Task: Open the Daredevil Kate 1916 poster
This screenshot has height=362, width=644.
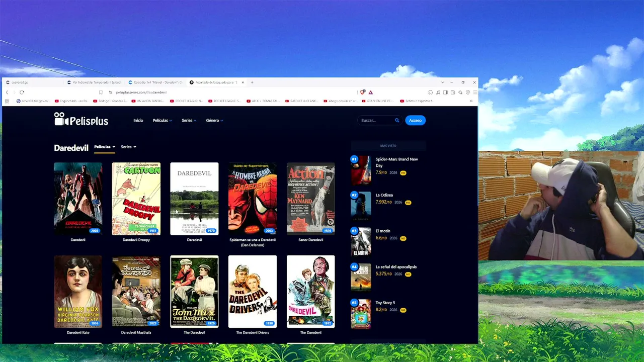Action: click(78, 292)
